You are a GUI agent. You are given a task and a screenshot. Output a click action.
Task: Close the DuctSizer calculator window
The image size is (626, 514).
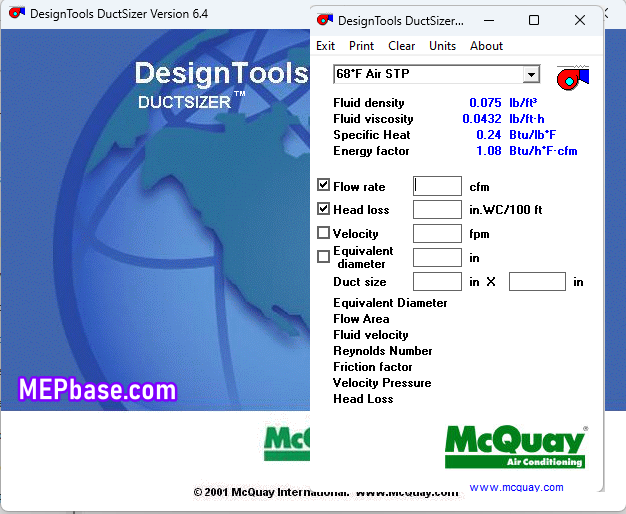[580, 20]
